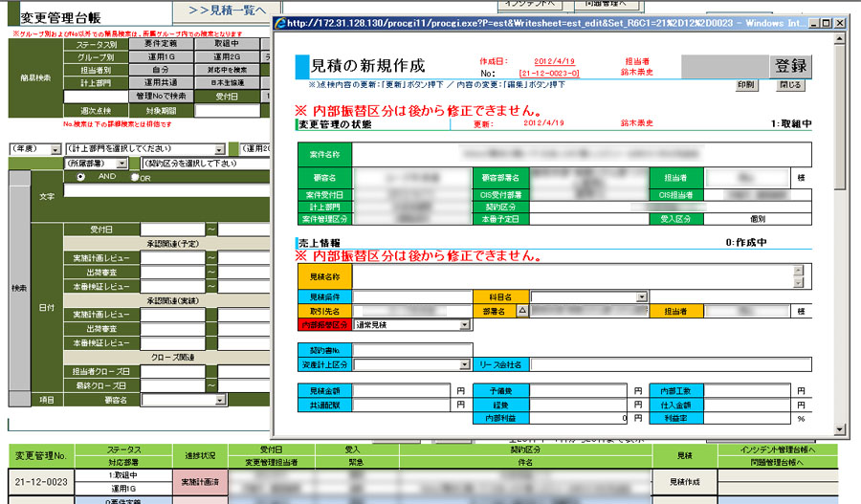Image resolution: width=861 pixels, height=504 pixels.
Task: Click the 変更管理No. column header
Action: (x=41, y=456)
